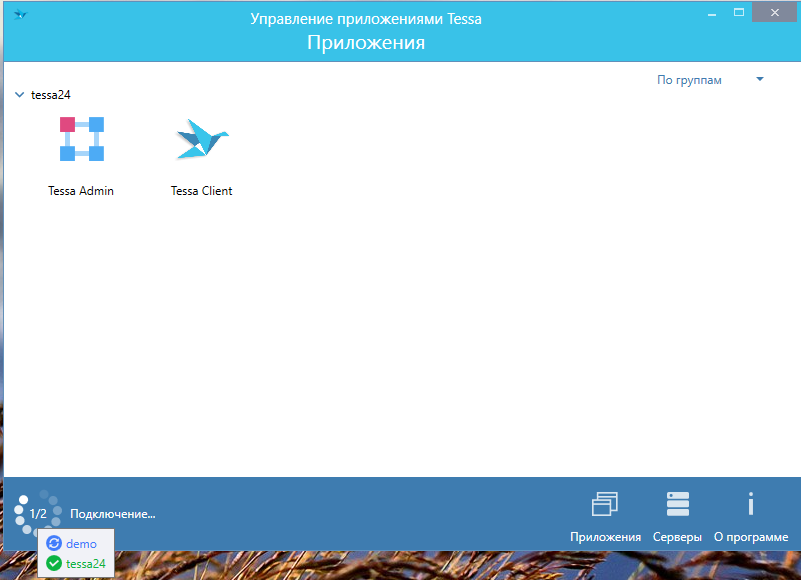Open the Tessa Admin application icon
Image resolution: width=802 pixels, height=582 pixels.
click(x=82, y=139)
